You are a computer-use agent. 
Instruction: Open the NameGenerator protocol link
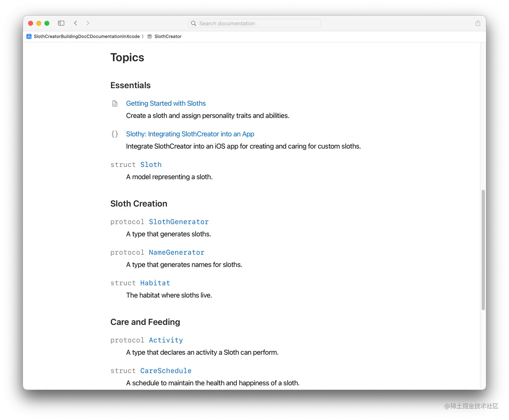[x=177, y=253]
